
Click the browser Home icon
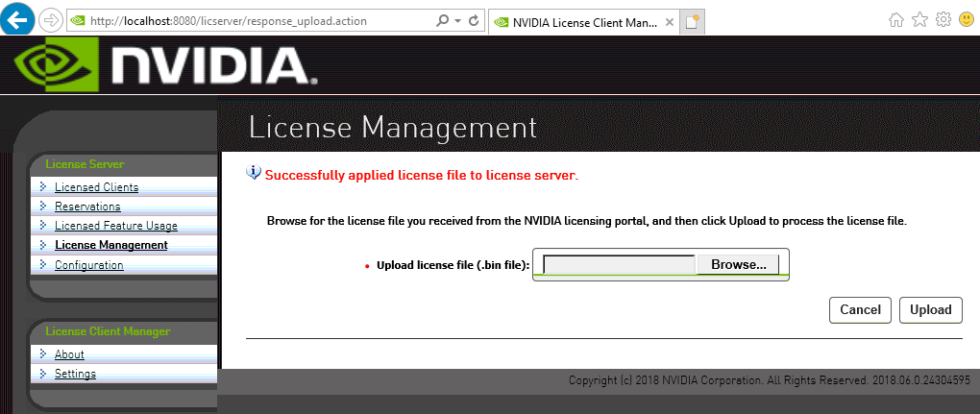click(895, 19)
